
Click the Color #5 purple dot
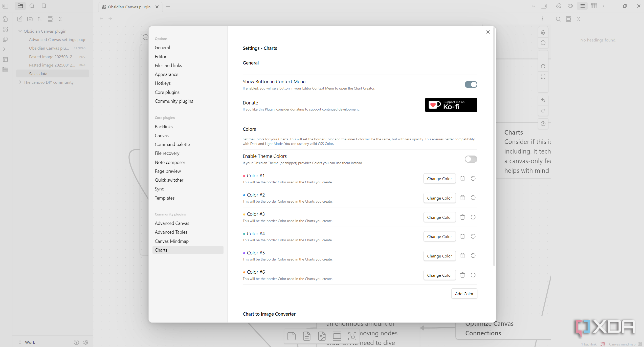[244, 253]
